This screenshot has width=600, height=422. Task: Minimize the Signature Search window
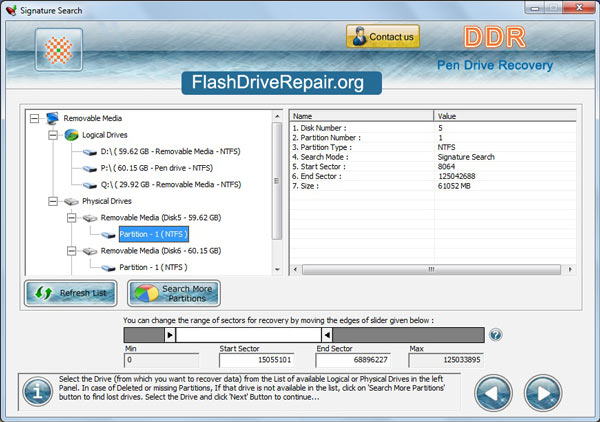535,8
